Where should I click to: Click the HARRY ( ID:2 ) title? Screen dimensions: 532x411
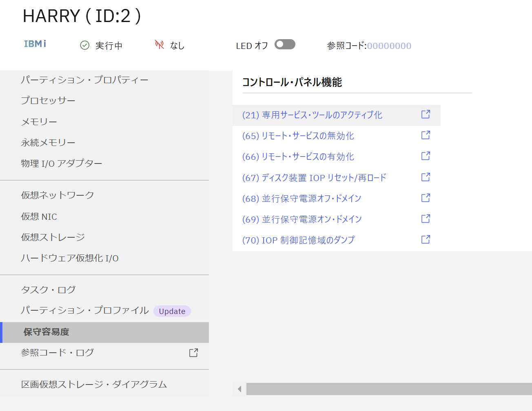point(82,16)
